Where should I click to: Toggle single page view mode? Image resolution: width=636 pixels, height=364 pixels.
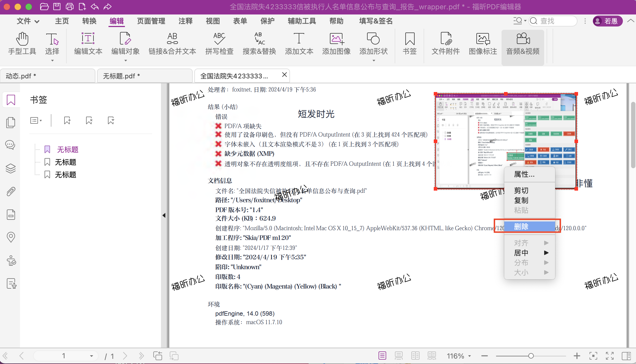click(382, 356)
